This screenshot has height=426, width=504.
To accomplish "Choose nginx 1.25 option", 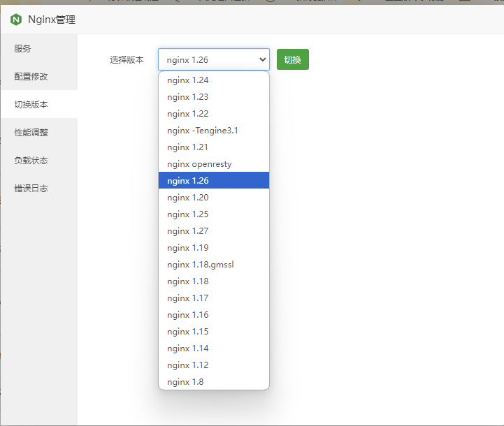I will [214, 214].
